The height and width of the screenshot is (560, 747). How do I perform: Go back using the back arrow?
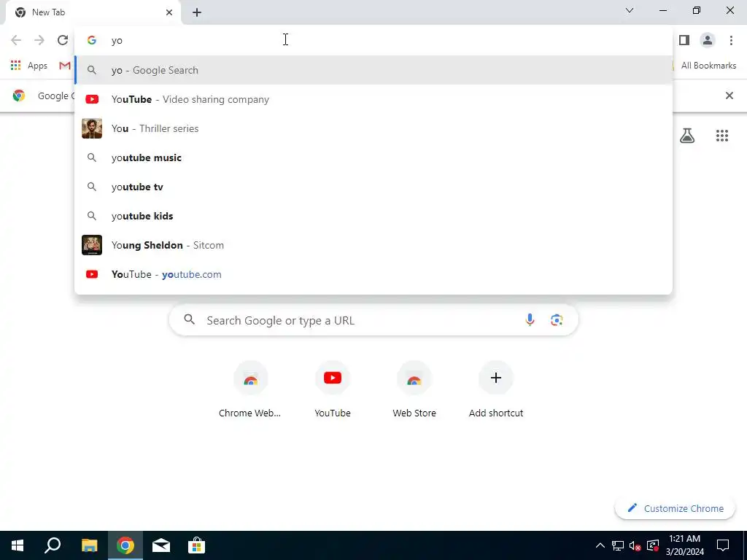click(16, 41)
